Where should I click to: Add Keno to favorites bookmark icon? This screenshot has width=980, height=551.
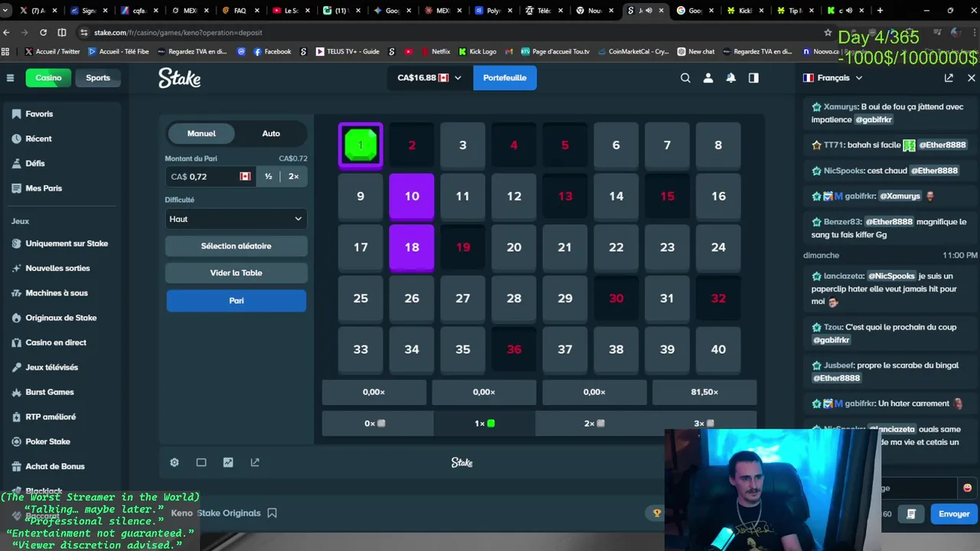pos(272,513)
